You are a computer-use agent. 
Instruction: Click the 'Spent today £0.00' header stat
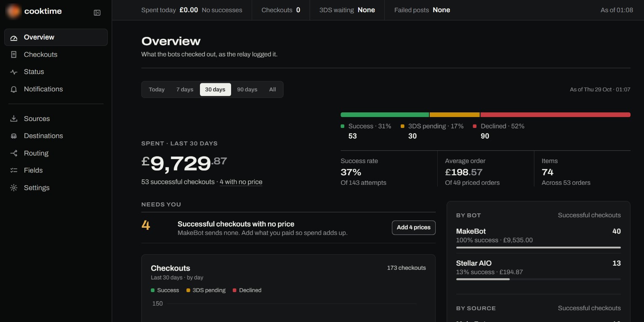pos(192,10)
